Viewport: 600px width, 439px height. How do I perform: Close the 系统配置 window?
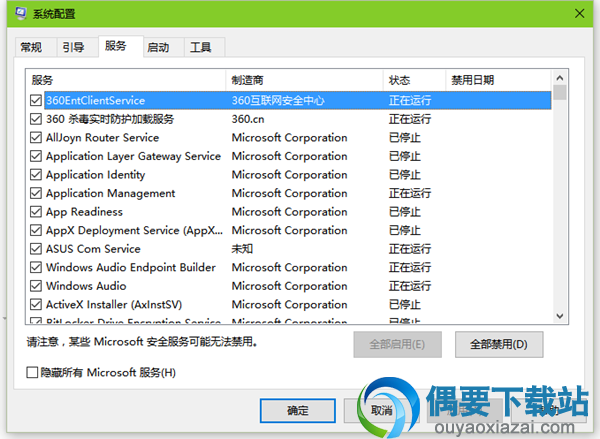(579, 14)
